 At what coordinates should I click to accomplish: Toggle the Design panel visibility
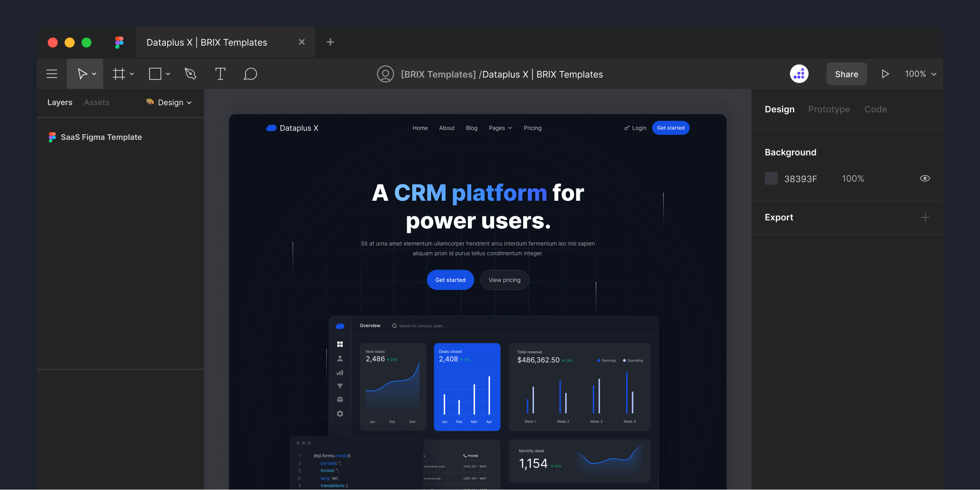(779, 109)
